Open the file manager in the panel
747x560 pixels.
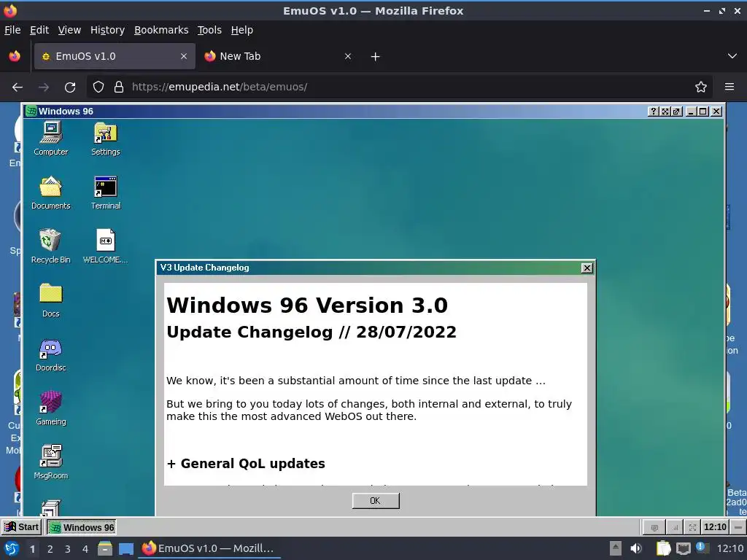pyautogui.click(x=105, y=548)
